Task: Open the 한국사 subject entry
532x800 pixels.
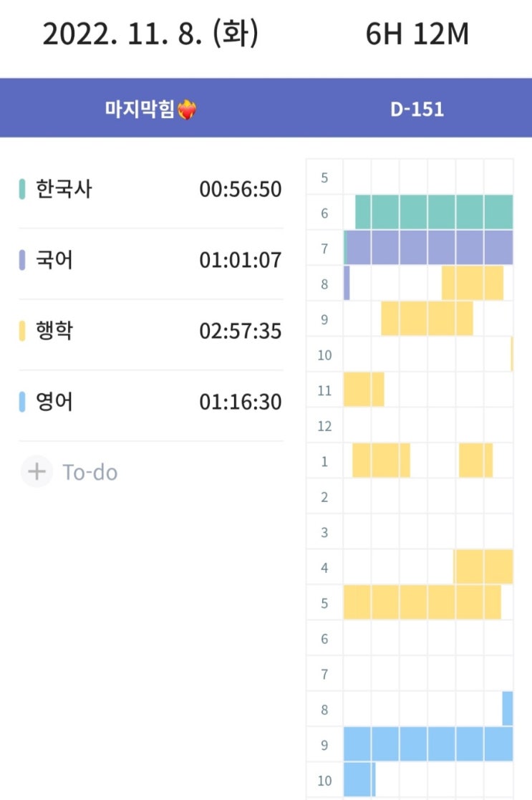Action: 64,190
